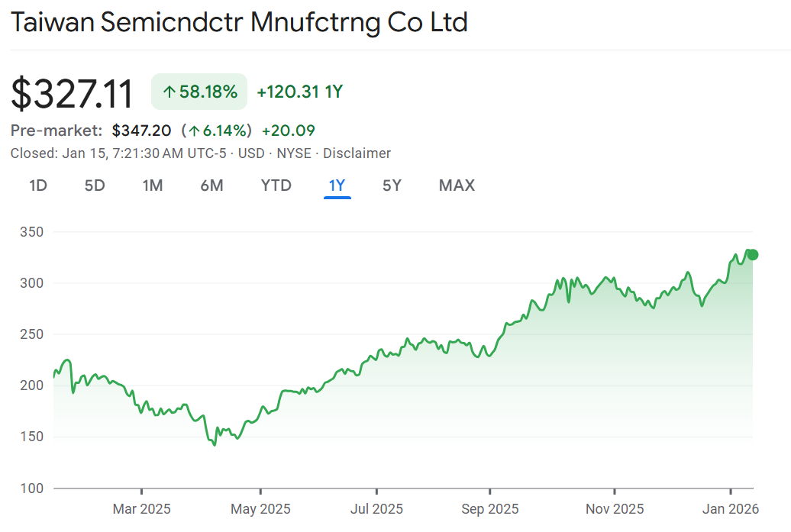
Task: Show MAX price history
Action: tap(457, 185)
